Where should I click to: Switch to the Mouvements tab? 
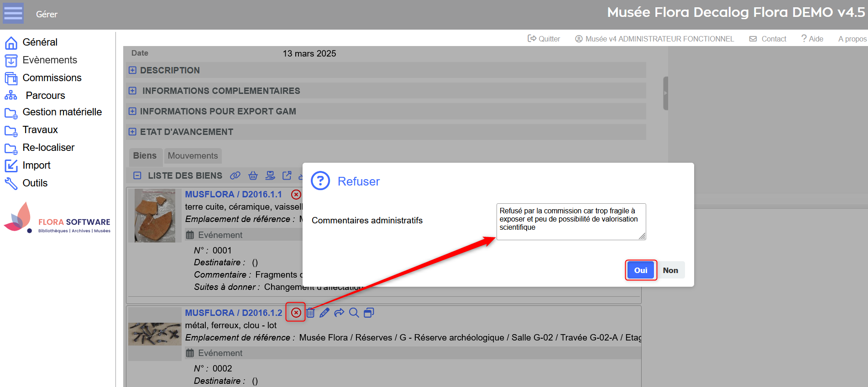tap(193, 156)
